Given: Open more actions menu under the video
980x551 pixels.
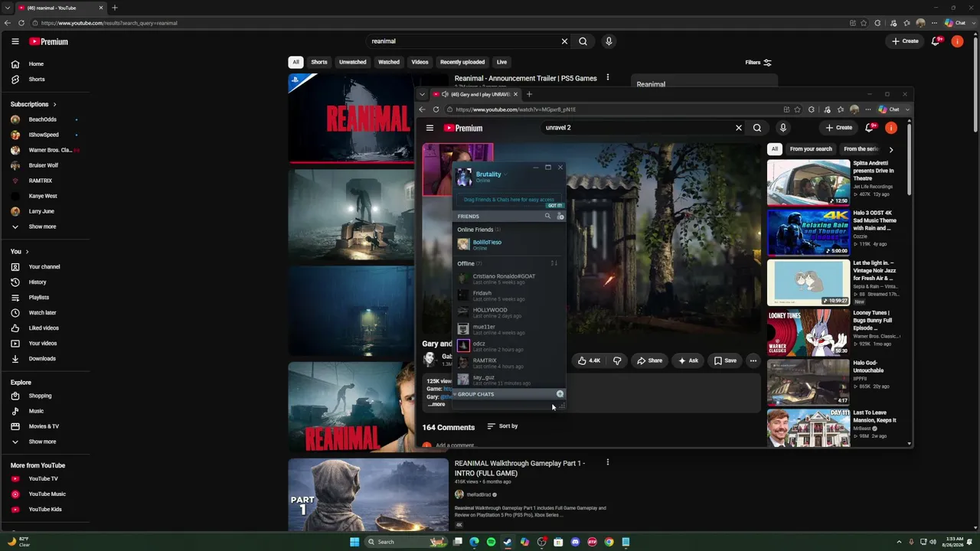Looking at the screenshot, I should (x=753, y=360).
